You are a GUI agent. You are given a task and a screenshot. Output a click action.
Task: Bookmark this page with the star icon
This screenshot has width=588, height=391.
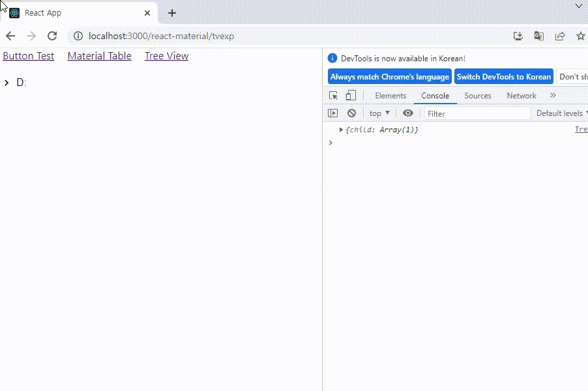tap(580, 36)
